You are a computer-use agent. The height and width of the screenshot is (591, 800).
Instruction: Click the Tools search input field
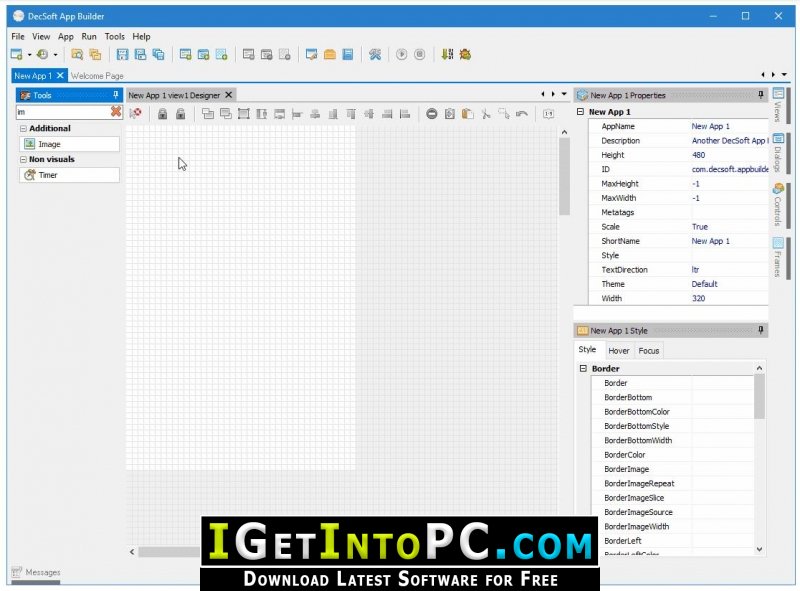point(60,112)
